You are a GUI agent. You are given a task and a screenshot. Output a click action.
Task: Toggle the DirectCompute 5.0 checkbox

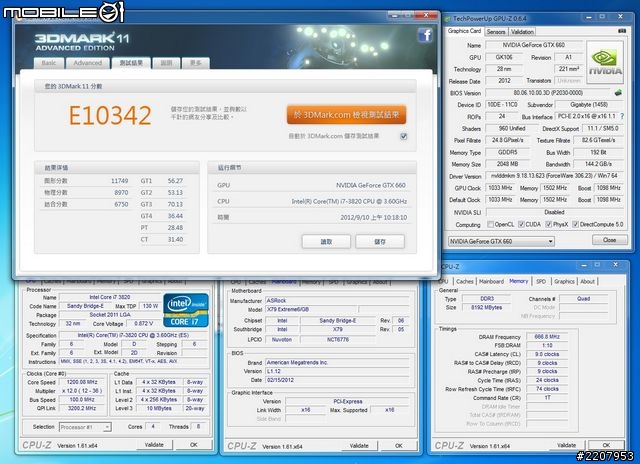click(x=575, y=224)
